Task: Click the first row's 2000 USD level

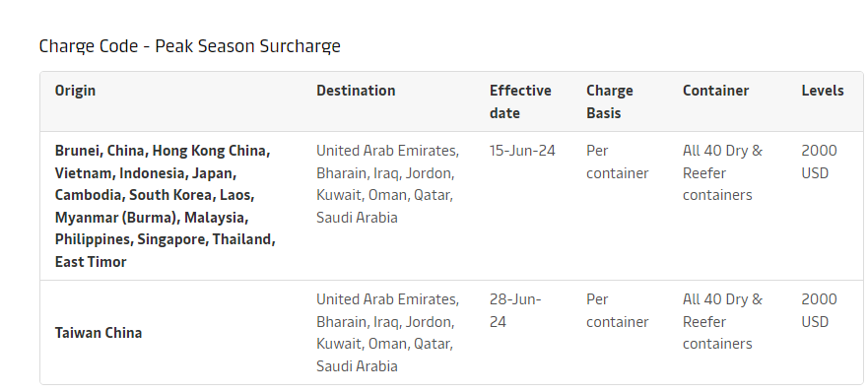Action: (x=820, y=162)
